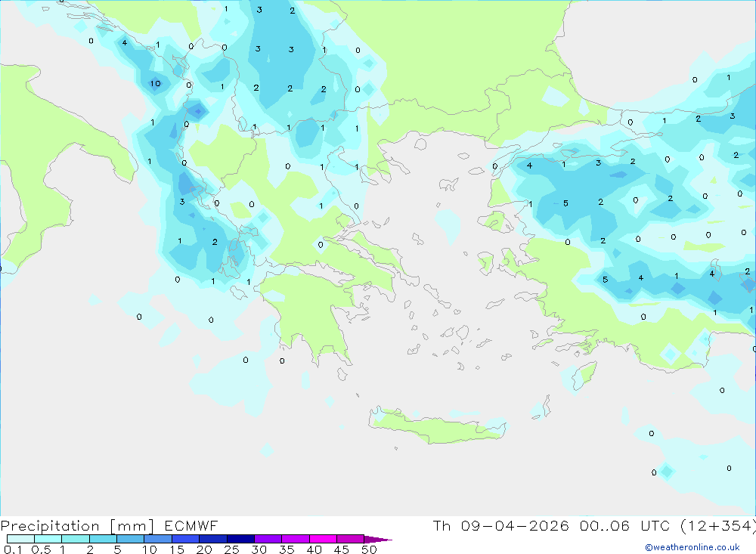Click the 45–50 mm legend swatch

point(350,539)
